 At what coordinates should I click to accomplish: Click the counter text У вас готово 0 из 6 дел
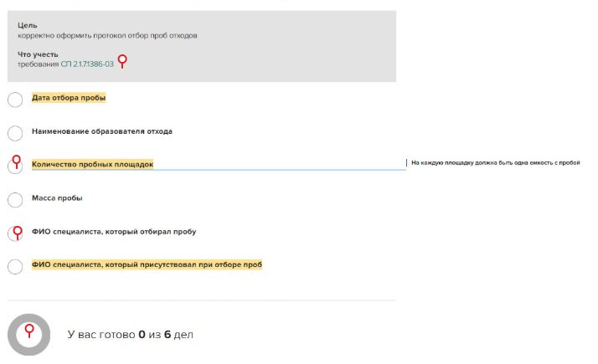(130, 335)
